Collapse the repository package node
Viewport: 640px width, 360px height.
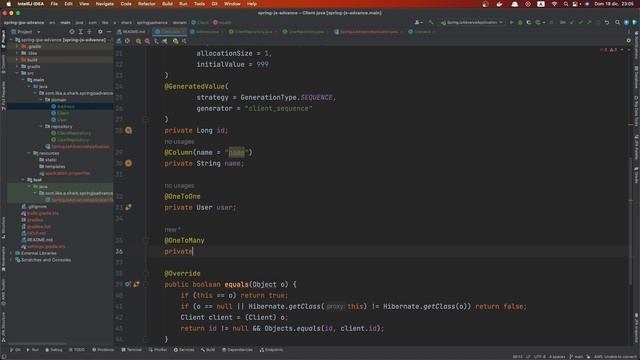[x=41, y=127]
